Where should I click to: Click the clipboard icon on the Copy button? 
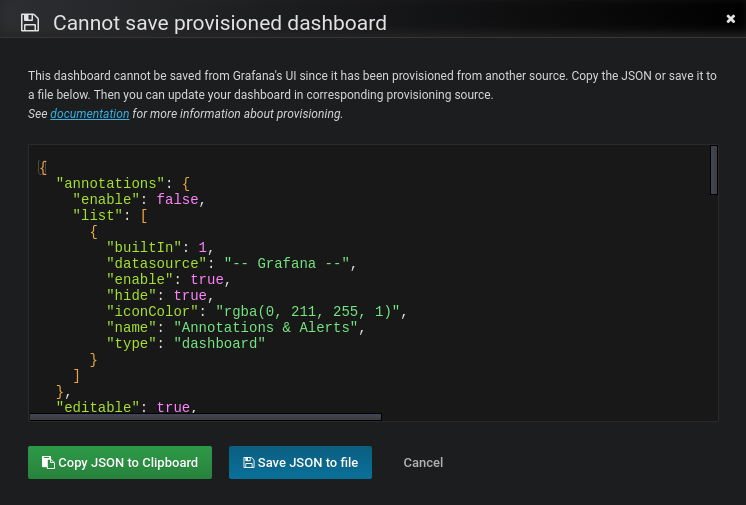point(48,463)
